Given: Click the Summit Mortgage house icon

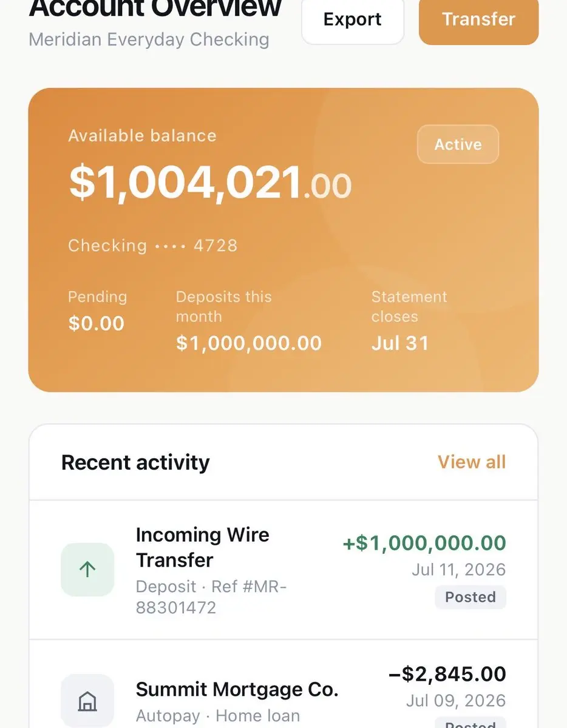Looking at the screenshot, I should [x=87, y=701].
